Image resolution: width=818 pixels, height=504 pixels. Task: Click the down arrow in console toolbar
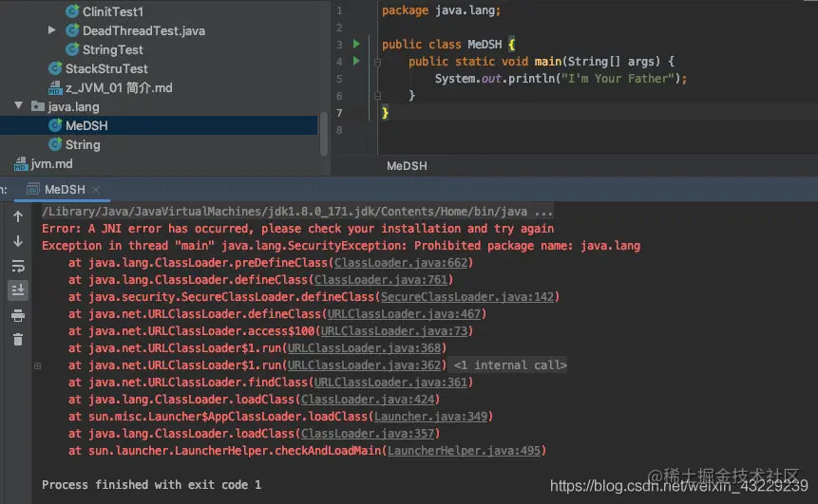click(x=18, y=241)
